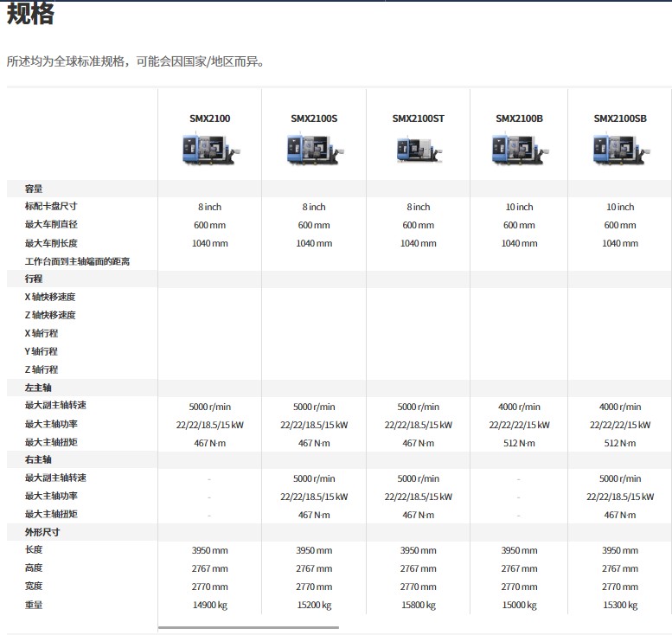Click 600 mm turning diameter for SMX2100ST
Viewport: 672px width, 635px height.
pos(419,225)
